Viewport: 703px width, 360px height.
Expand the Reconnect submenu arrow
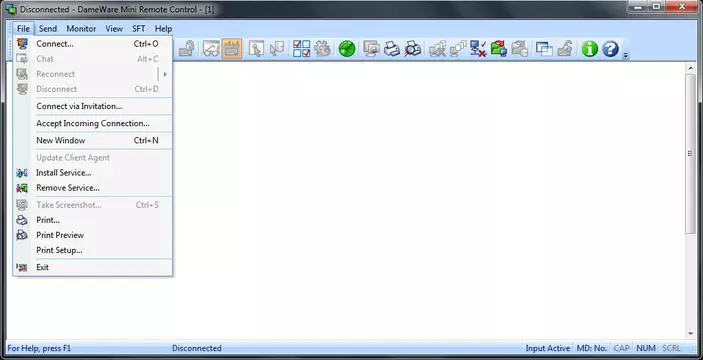coord(165,74)
